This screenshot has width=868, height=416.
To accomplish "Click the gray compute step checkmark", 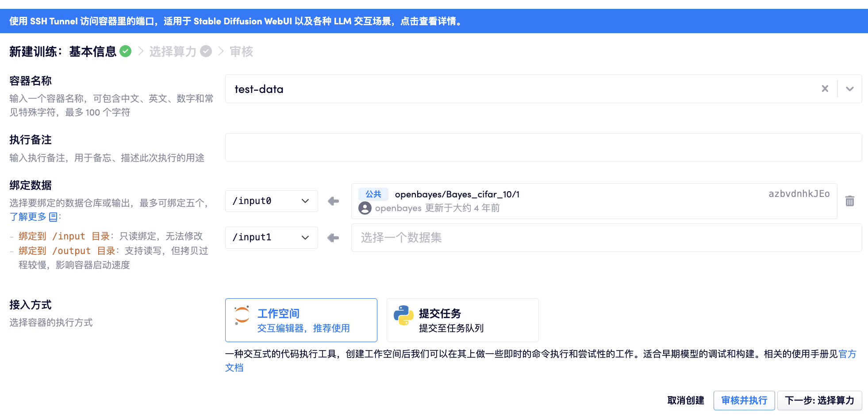I will [x=206, y=51].
